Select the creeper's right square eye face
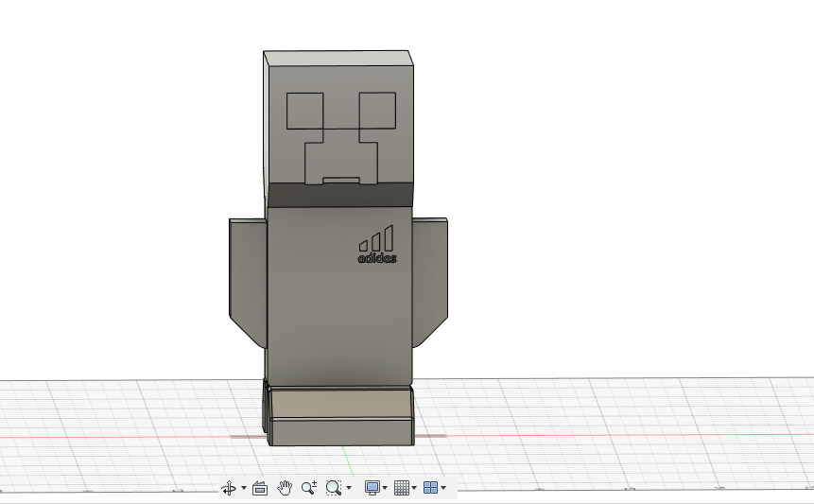 [377, 111]
